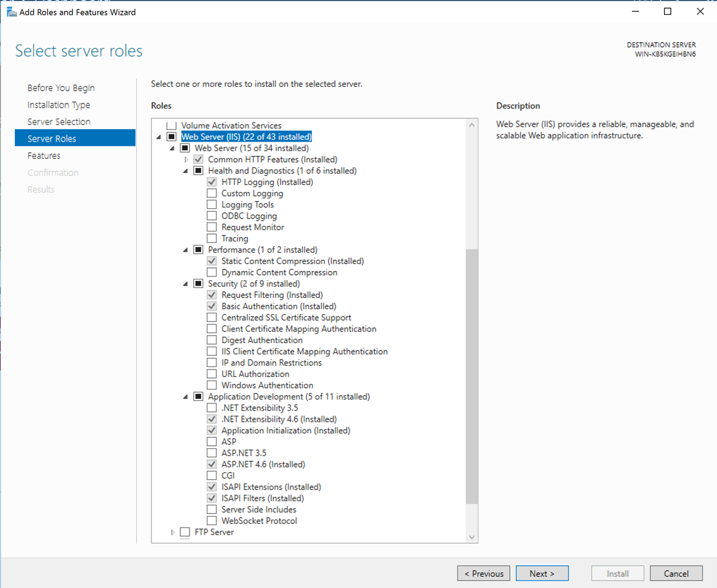
Task: Click the ASP.NET 4.6 (Installed) entry
Action: (x=263, y=464)
